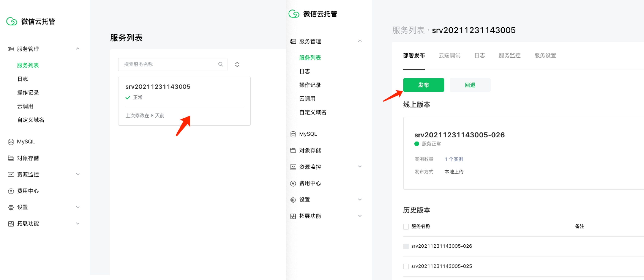
Task: Open 云调用 in right panel sidebar
Action: coord(307,99)
